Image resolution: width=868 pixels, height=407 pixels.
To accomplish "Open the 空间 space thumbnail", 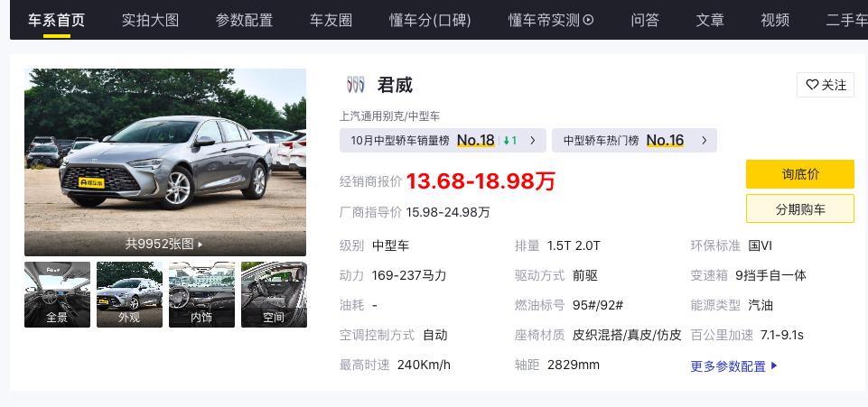I will pos(274,294).
